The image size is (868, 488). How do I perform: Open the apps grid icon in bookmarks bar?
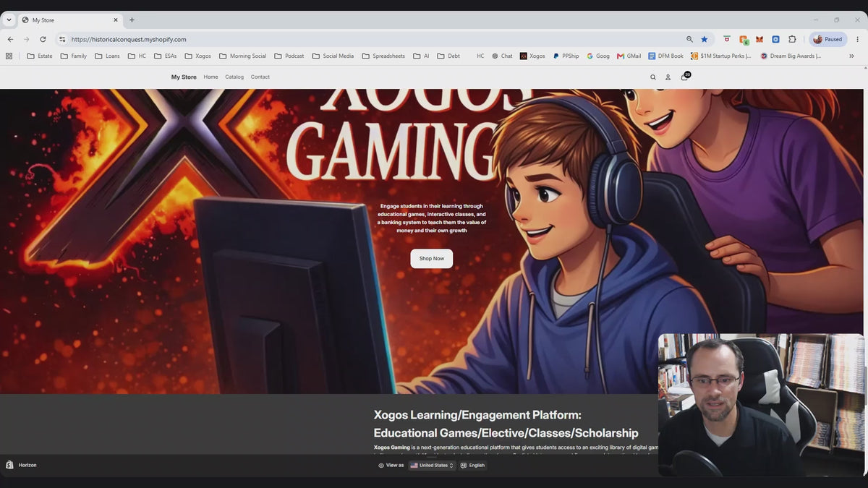9,56
